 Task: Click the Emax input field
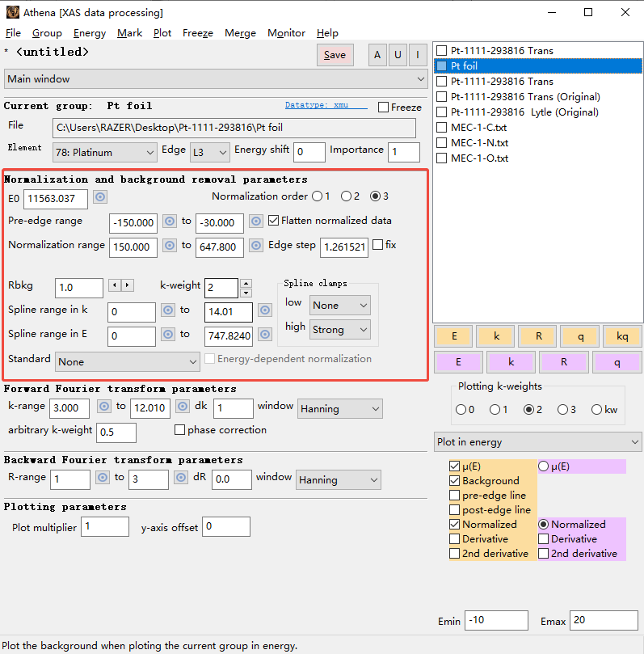point(604,620)
